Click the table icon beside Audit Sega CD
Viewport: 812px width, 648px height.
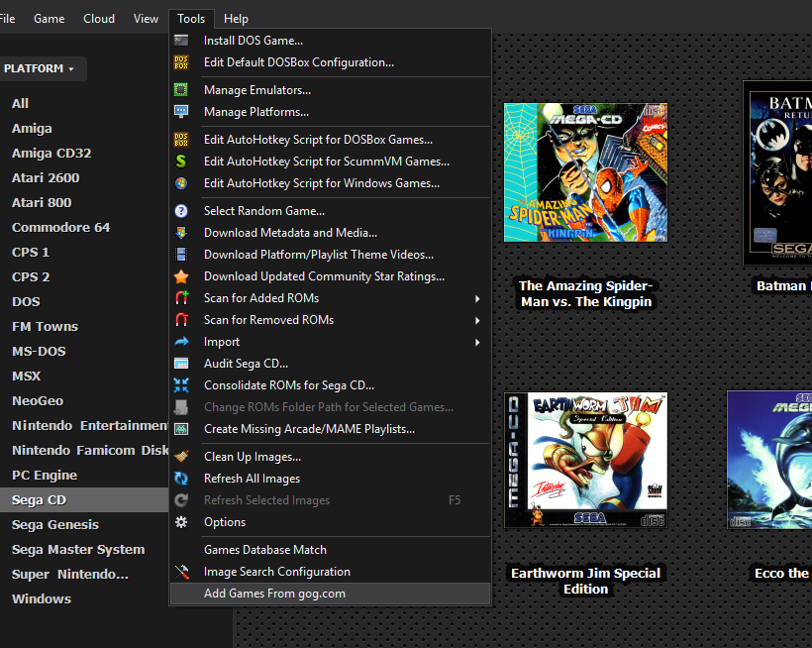tap(181, 364)
